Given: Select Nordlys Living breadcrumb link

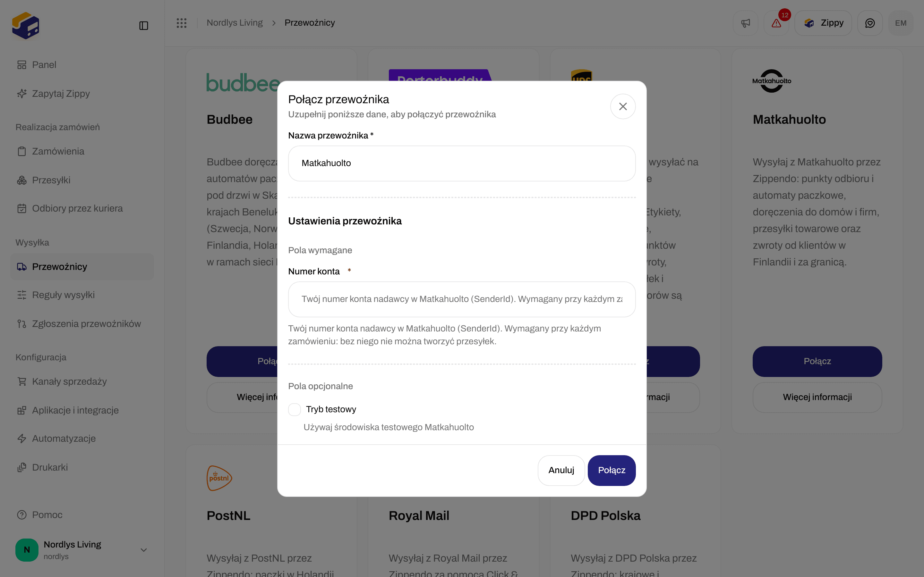Looking at the screenshot, I should click(x=235, y=23).
